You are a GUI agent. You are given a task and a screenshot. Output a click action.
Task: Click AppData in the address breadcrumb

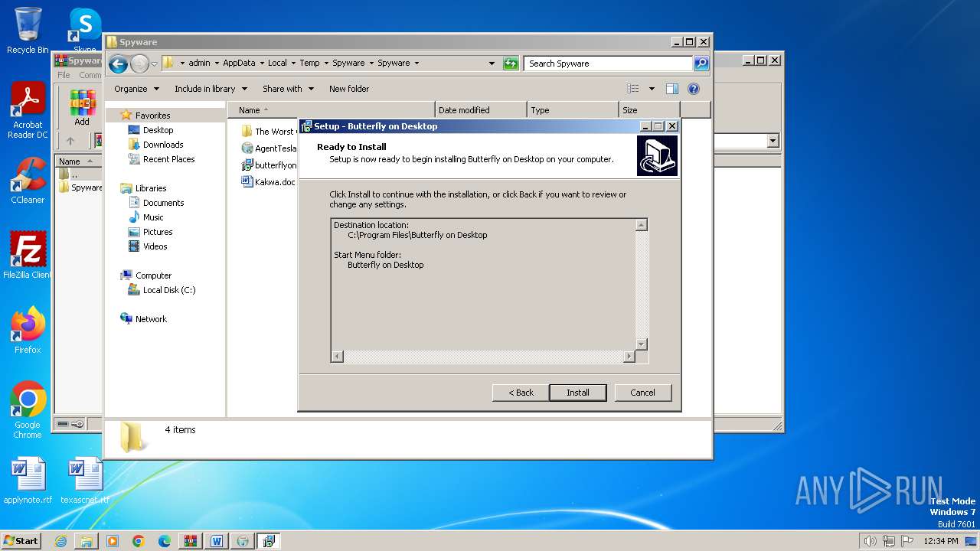click(x=239, y=63)
